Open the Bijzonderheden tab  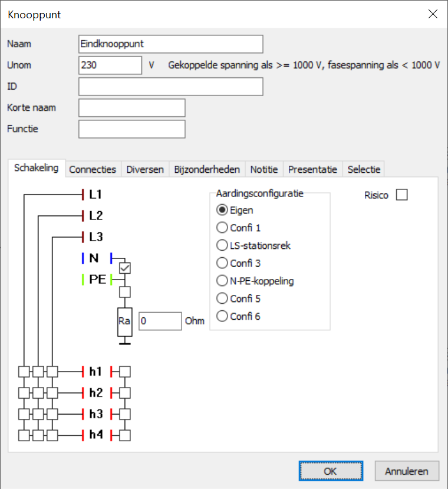[x=207, y=169]
